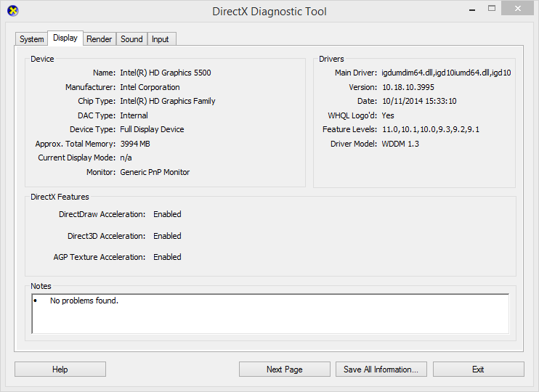The width and height of the screenshot is (539, 392).
Task: Click the Main Driver file list text
Action: 446,73
